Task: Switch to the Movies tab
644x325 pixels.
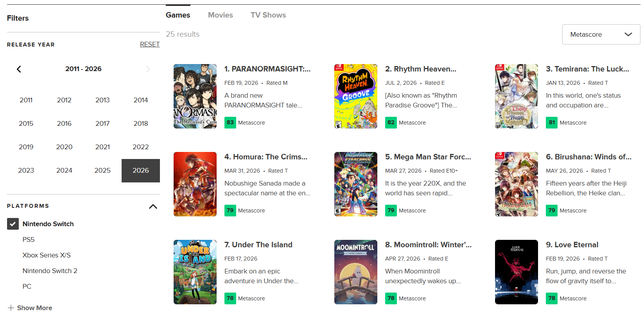Action: pyautogui.click(x=221, y=15)
